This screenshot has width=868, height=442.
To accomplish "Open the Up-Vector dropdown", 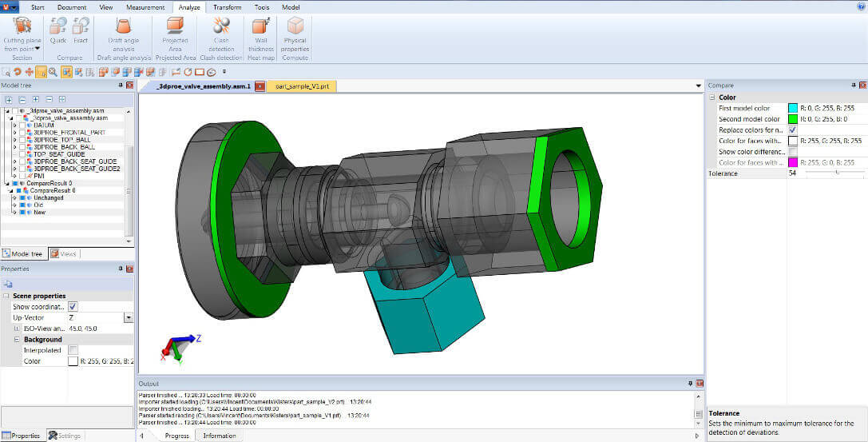I will click(x=128, y=317).
